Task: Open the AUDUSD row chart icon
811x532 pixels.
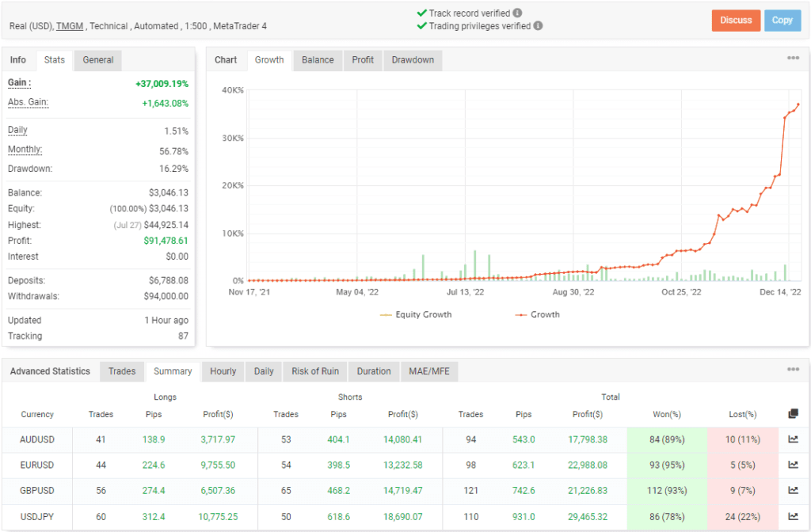Action: (x=794, y=439)
